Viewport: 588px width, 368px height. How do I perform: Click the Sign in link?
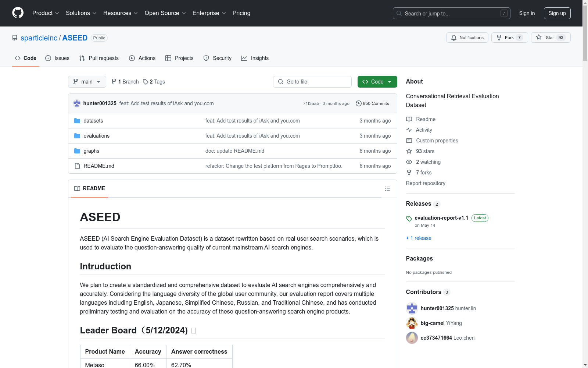click(527, 13)
